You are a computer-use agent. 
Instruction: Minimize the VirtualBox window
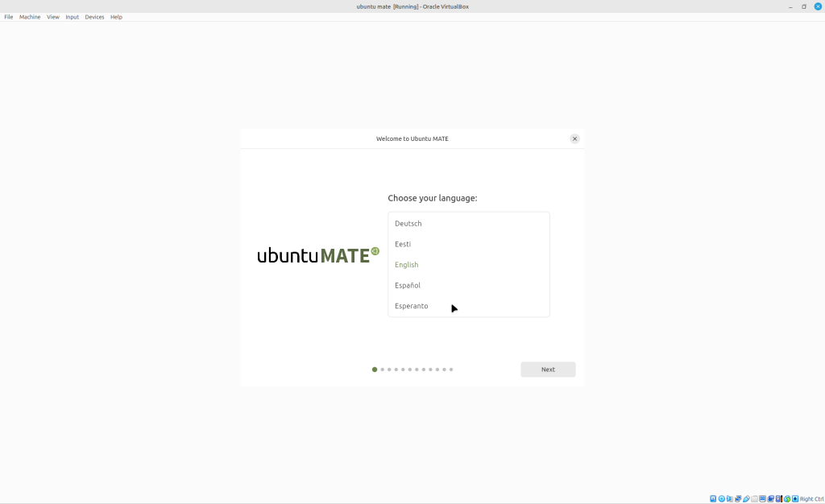[x=790, y=6]
